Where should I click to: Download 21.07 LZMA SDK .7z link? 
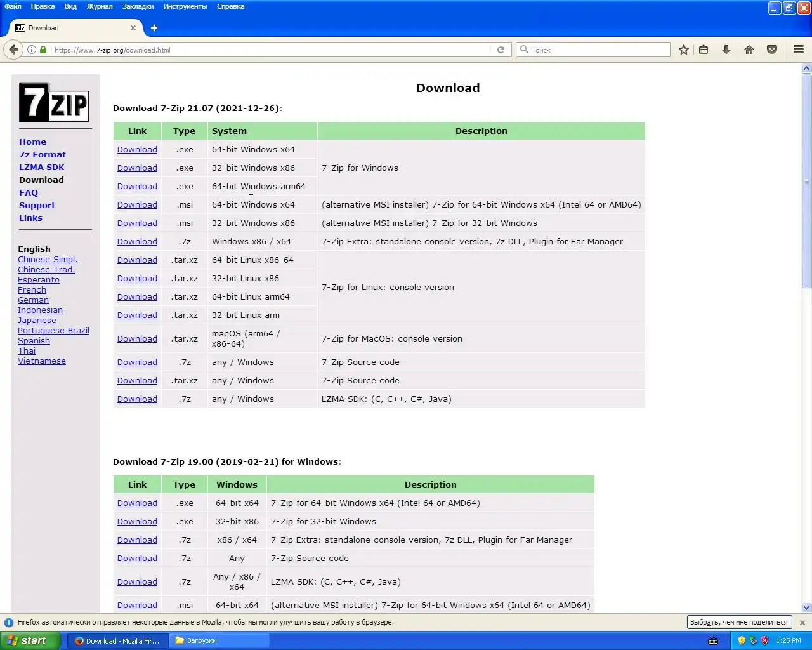click(137, 399)
